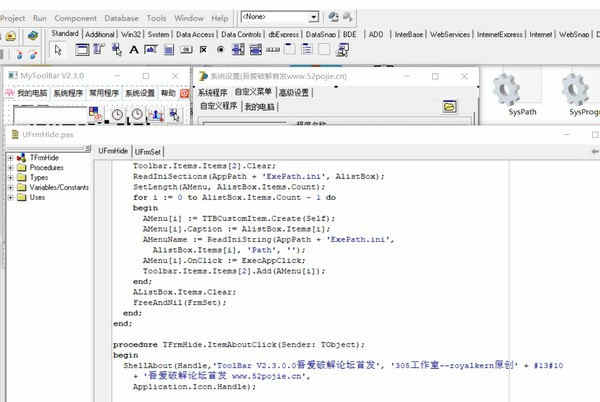Choose the MainMenu component icon
The height and width of the screenshot is (402, 600).
(99, 50)
